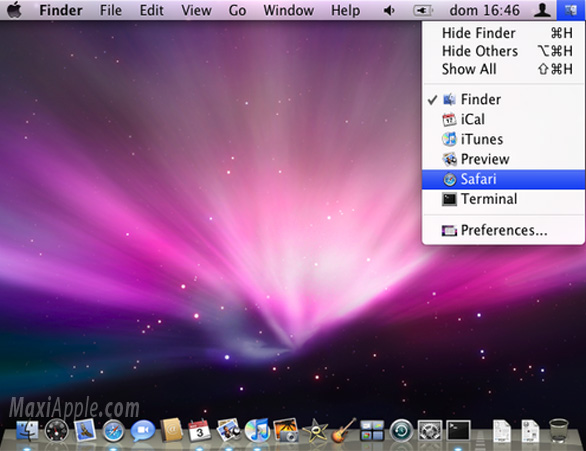Image resolution: width=586 pixels, height=451 pixels.
Task: Open Mail stamp icon in Dock
Action: pyautogui.click(x=85, y=430)
